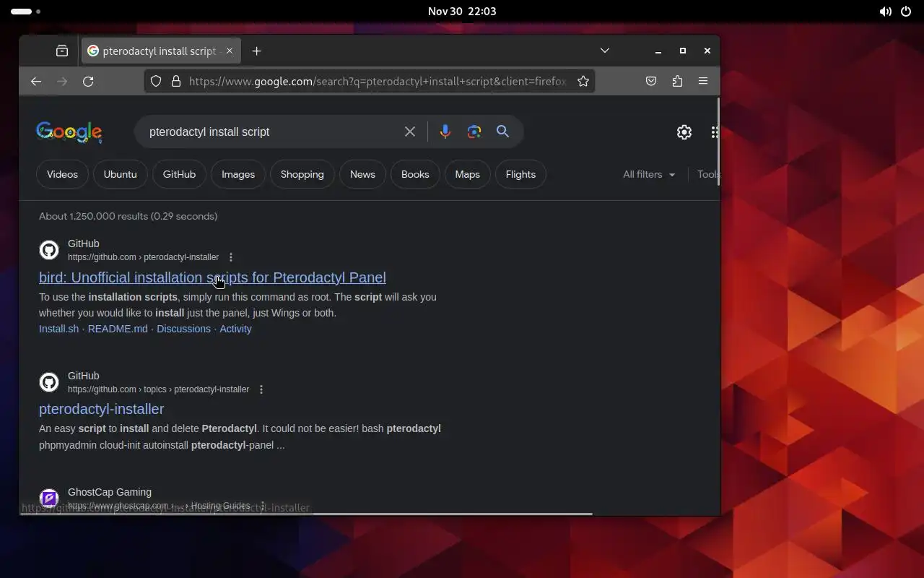Select the Books filter chip
This screenshot has width=924, height=578.
click(415, 174)
